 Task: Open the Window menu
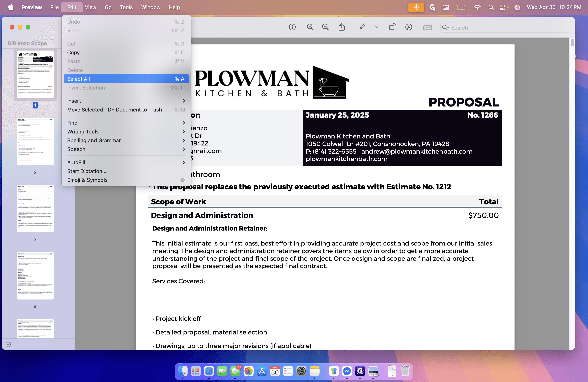pyautogui.click(x=151, y=7)
